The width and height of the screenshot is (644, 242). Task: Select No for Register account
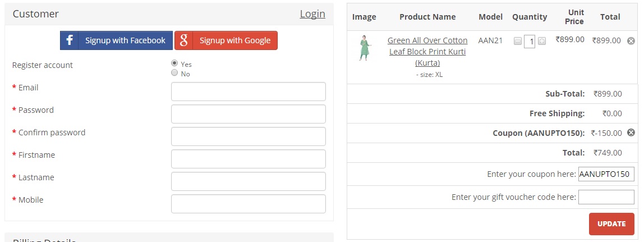174,73
